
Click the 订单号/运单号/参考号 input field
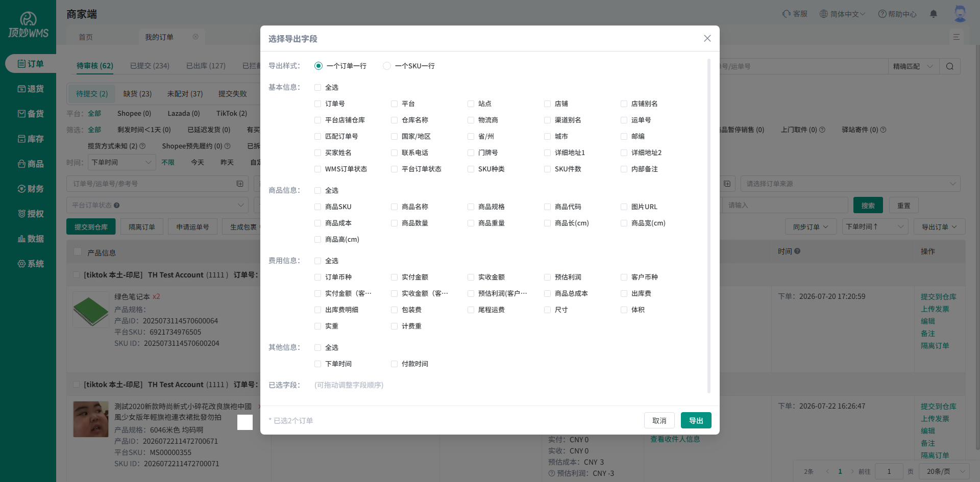[157, 184]
